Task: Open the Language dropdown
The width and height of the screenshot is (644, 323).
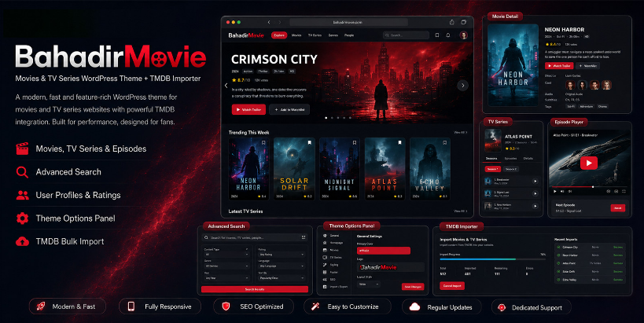Action: 282,266
